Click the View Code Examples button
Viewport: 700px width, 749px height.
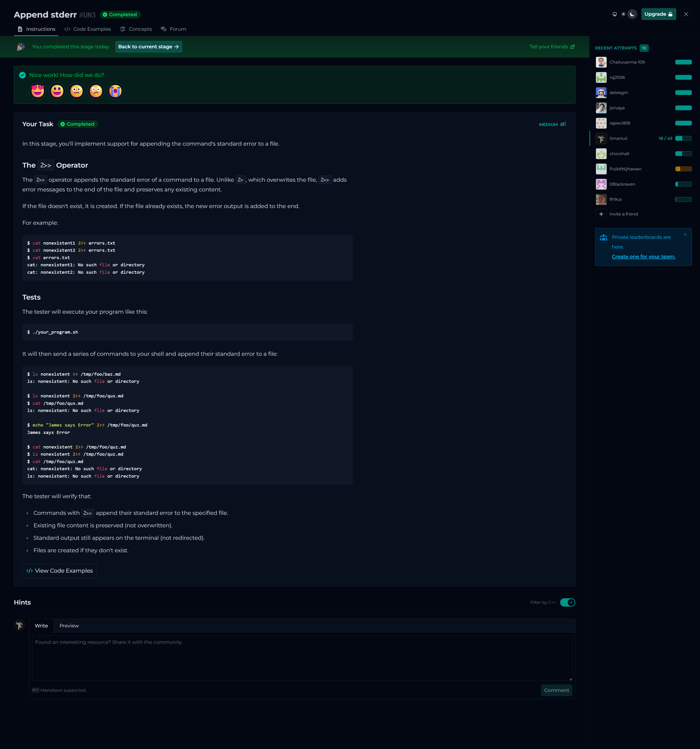point(59,571)
